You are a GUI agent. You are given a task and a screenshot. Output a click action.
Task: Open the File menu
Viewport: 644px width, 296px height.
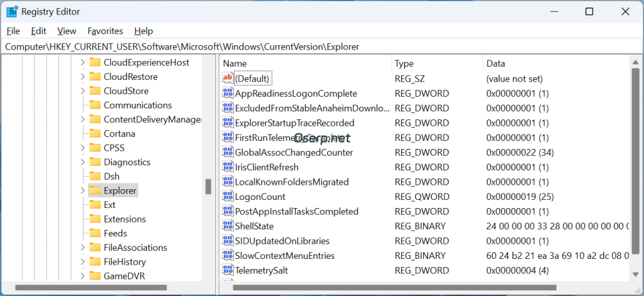[13, 31]
